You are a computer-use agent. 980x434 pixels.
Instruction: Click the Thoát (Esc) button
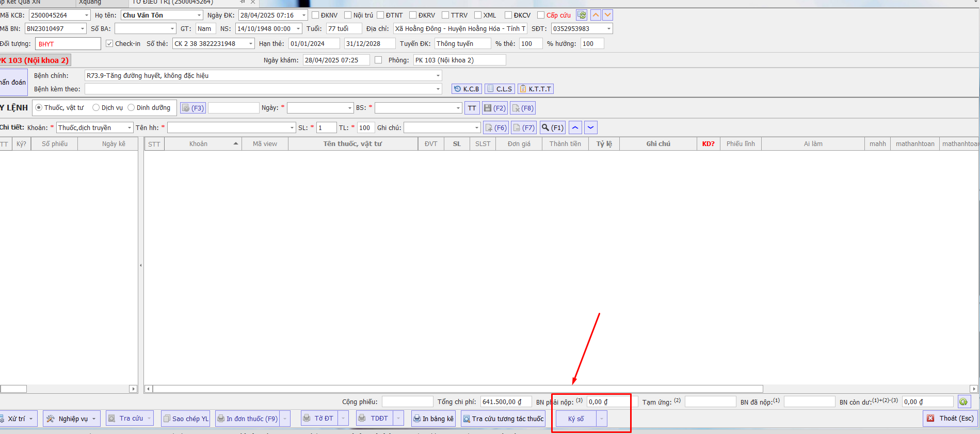coord(950,418)
